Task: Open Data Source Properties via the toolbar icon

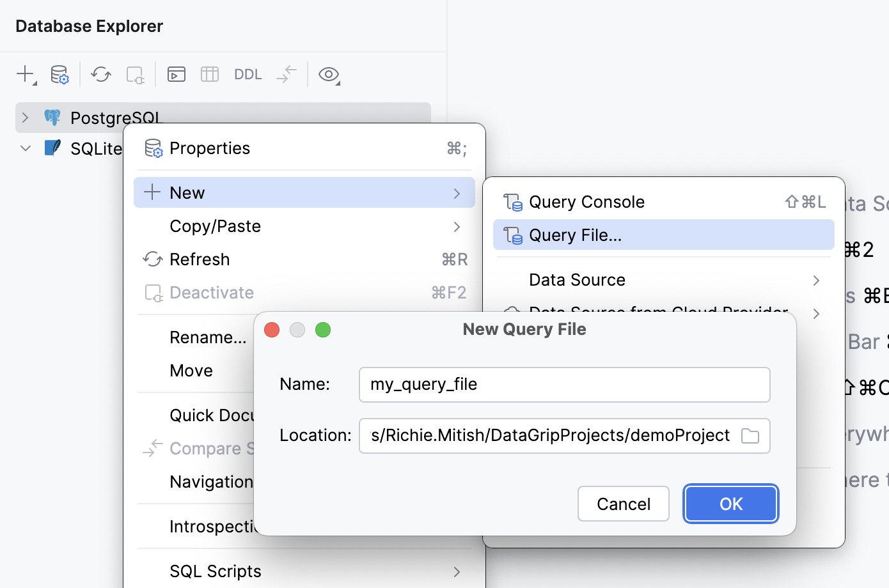Action: click(59, 74)
